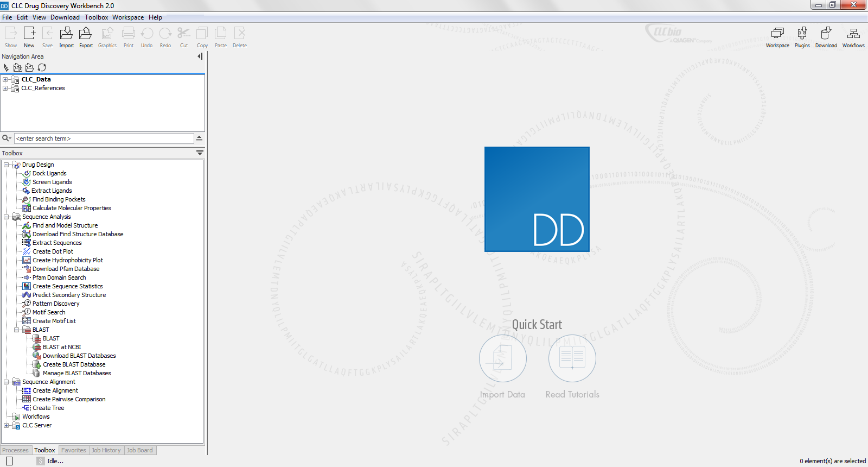Click the Graphics toolbar icon
Screen dimensions: 868x467
point(107,34)
